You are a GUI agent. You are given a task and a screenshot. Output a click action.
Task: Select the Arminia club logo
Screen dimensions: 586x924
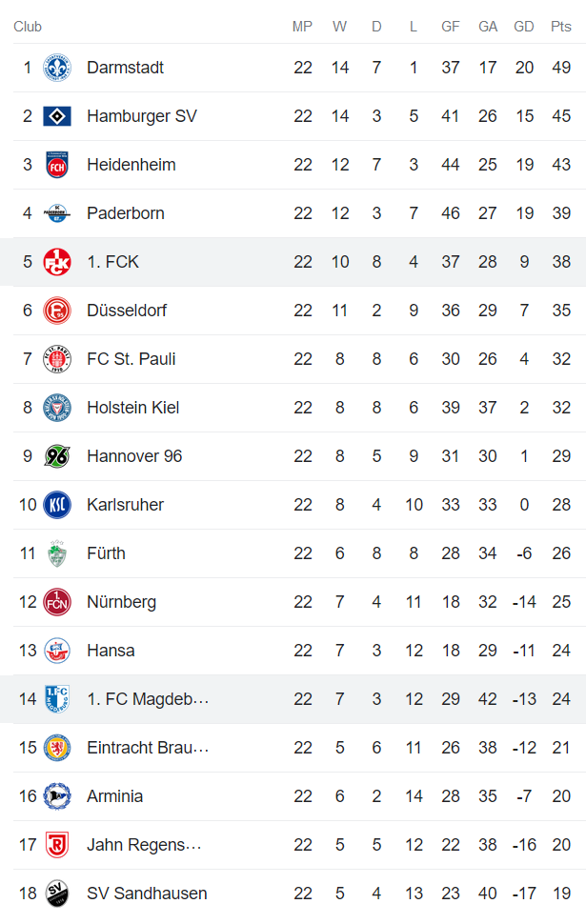coord(57,796)
